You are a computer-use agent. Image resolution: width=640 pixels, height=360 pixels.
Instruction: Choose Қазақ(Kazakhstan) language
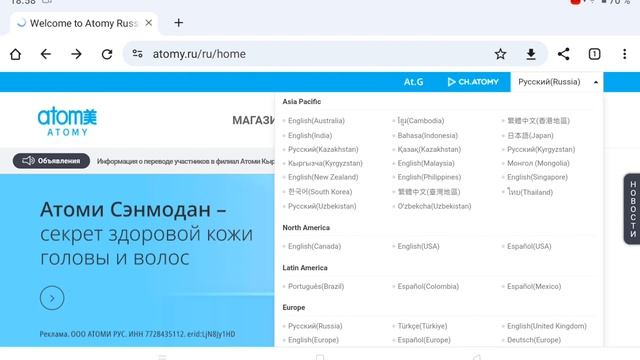point(429,149)
